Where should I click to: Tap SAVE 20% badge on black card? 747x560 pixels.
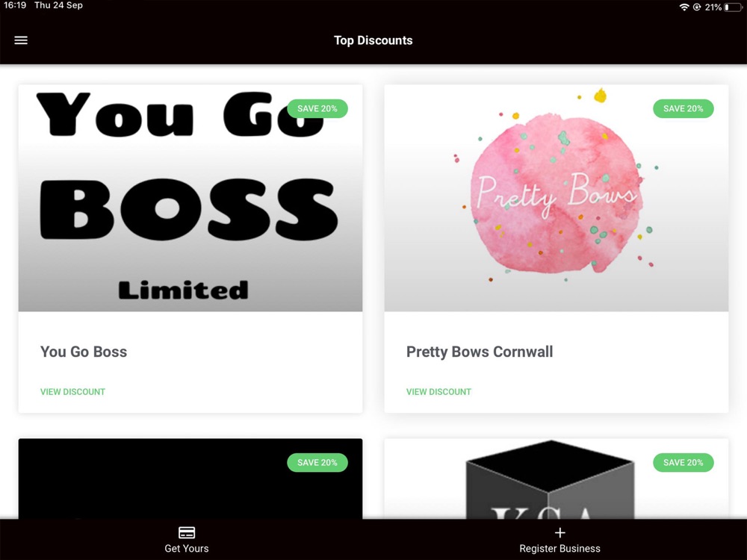(317, 462)
